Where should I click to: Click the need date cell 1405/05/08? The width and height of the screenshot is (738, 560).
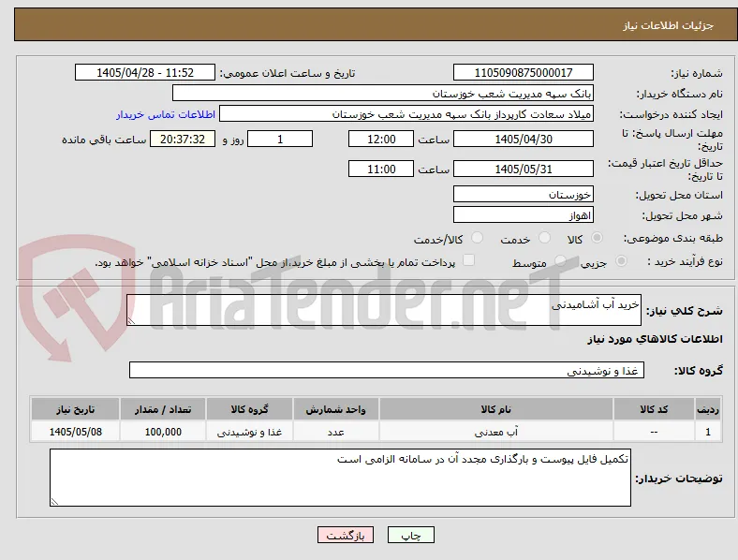click(x=75, y=432)
